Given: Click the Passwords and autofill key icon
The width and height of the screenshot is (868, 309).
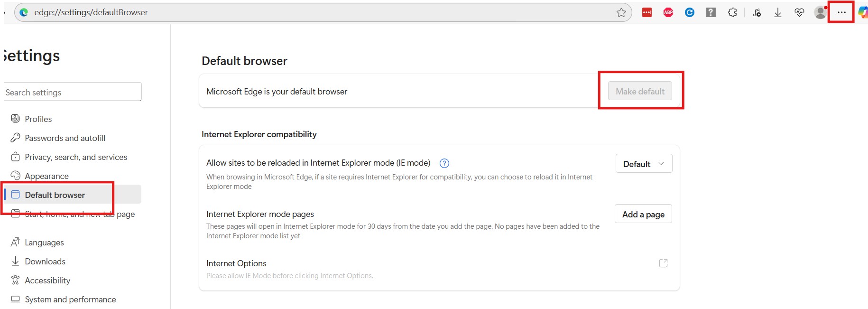Looking at the screenshot, I should point(15,138).
